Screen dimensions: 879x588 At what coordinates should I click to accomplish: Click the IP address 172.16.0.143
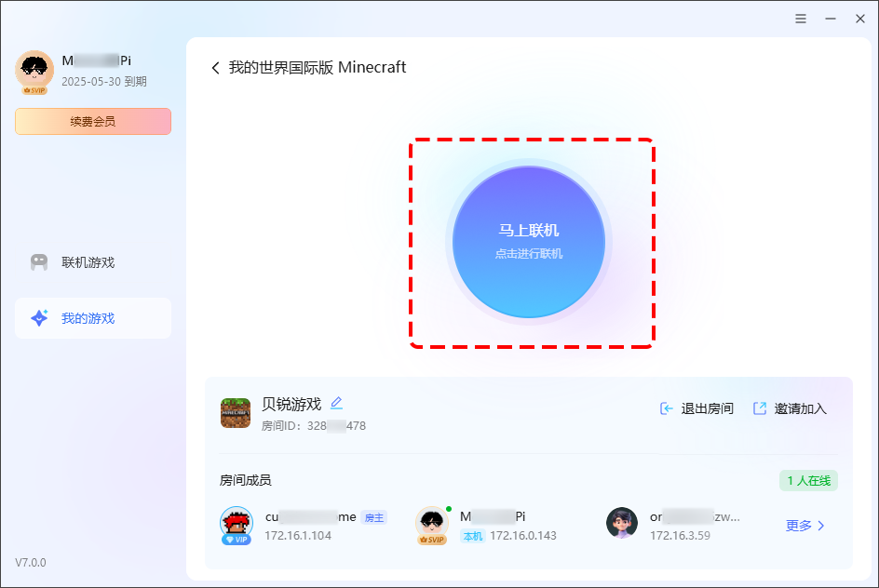[523, 536]
